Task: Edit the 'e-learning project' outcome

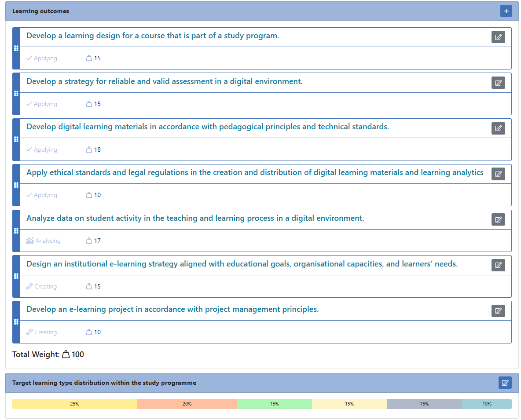Action: point(498,311)
